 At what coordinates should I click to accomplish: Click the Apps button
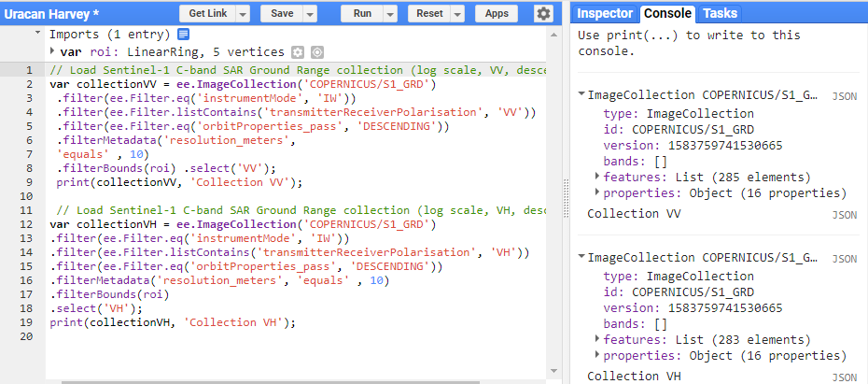pyautogui.click(x=497, y=13)
